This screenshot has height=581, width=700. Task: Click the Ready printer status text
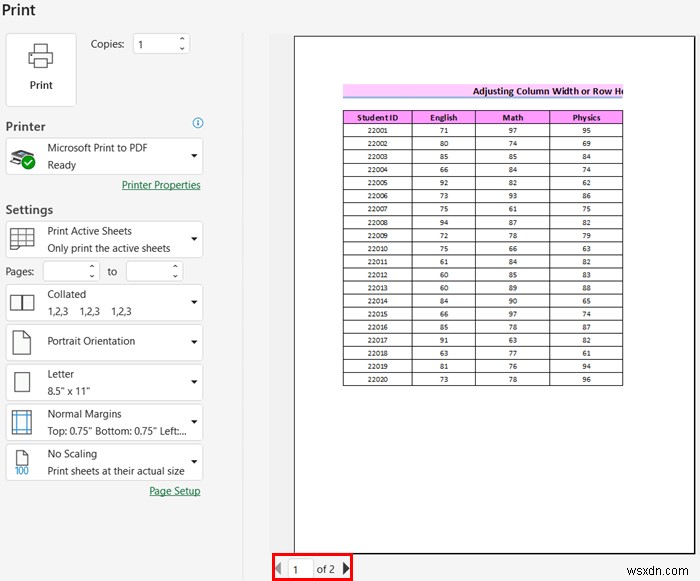click(62, 165)
